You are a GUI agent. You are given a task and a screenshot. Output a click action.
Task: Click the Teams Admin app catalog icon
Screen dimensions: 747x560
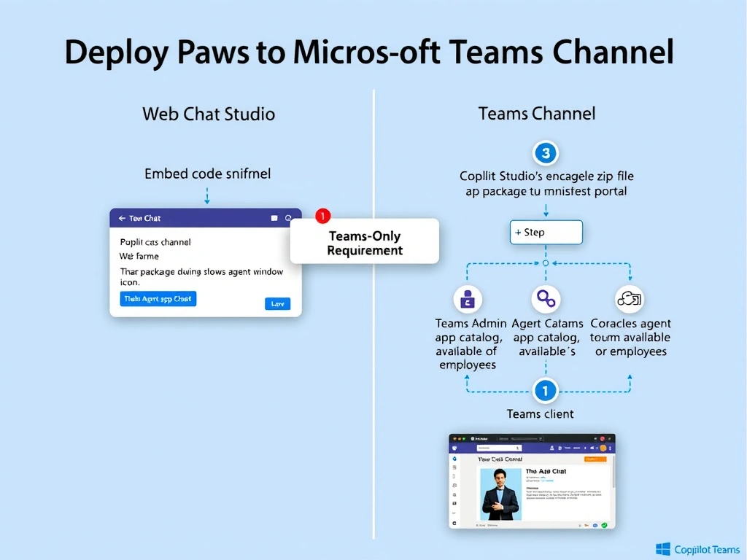468,299
